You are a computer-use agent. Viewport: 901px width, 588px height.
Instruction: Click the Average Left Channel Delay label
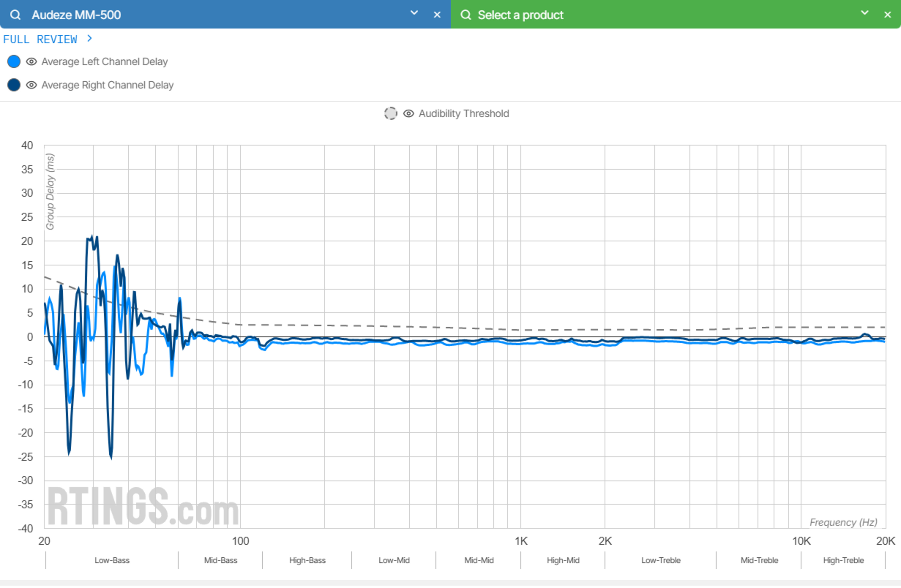pos(104,62)
